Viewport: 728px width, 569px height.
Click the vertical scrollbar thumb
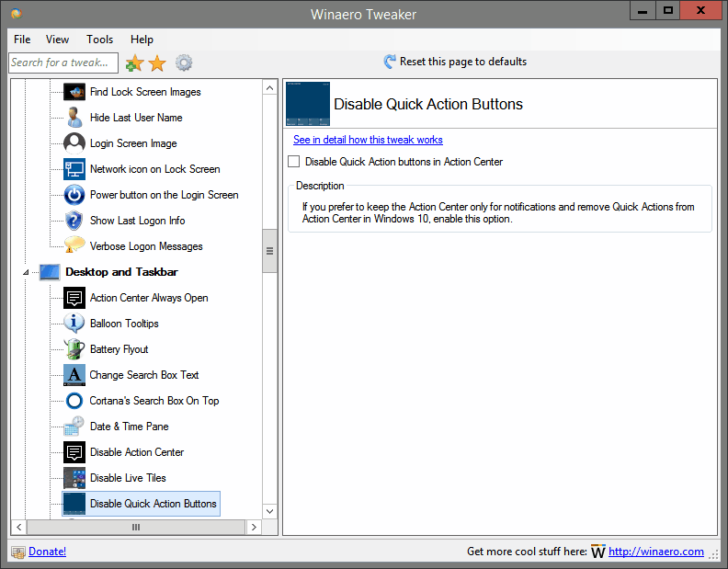coord(269,251)
